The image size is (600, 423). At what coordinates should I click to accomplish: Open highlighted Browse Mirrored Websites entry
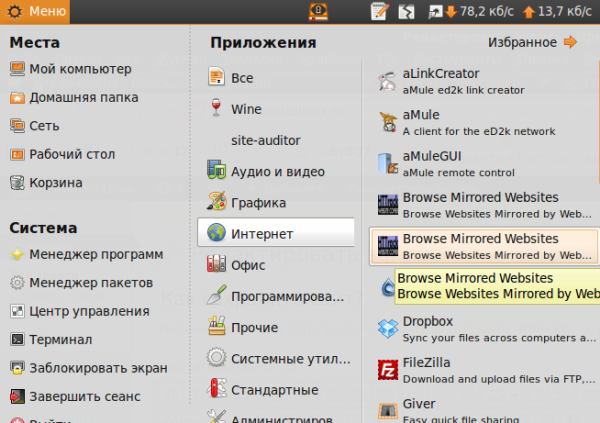point(484,246)
